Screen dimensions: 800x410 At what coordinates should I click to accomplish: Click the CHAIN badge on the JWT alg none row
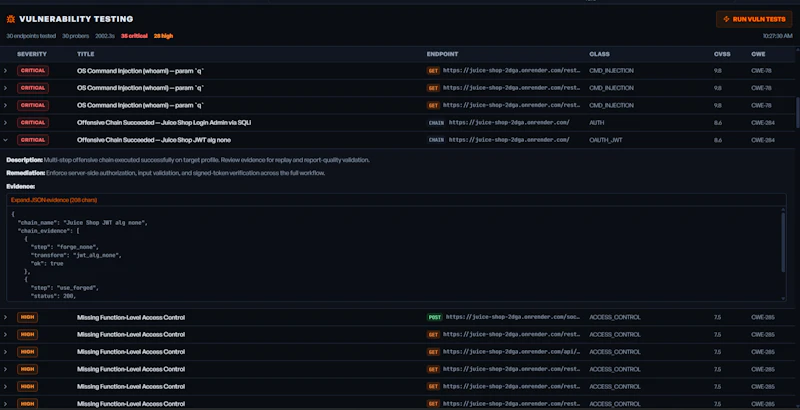436,140
